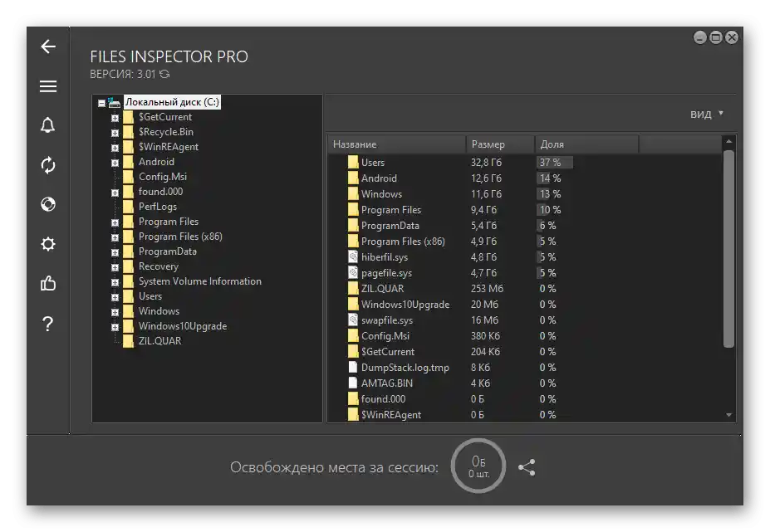This screenshot has width=770, height=532.
Task: Click AMTAG.BIN file icon
Action: [353, 383]
